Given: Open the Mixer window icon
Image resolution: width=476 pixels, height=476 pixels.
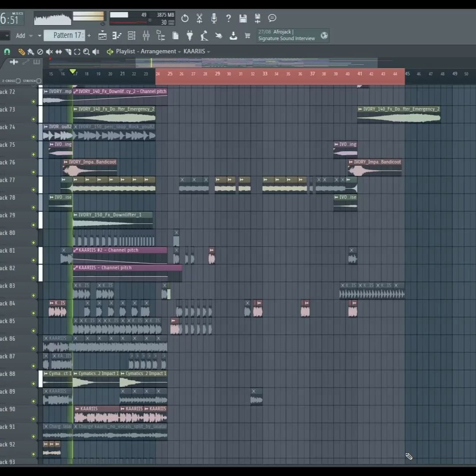Looking at the screenshot, I should [x=146, y=36].
